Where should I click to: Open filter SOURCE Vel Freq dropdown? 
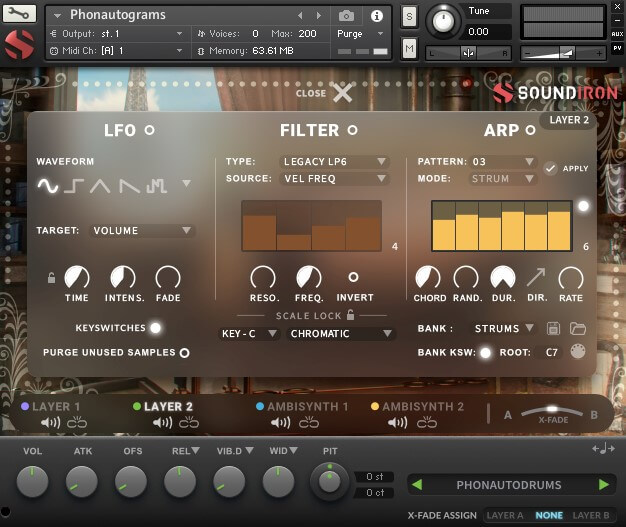tap(335, 178)
